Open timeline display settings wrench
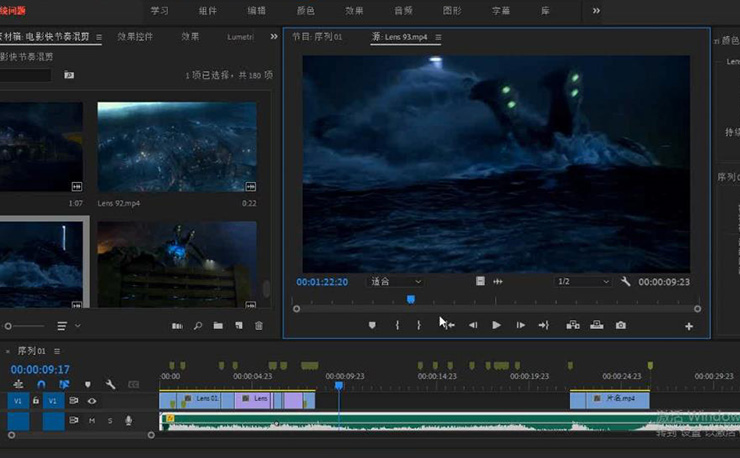The height and width of the screenshot is (458, 740). (x=110, y=384)
